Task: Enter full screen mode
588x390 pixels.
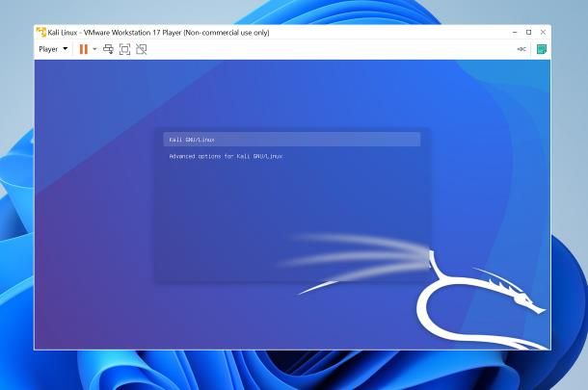Action: click(125, 49)
